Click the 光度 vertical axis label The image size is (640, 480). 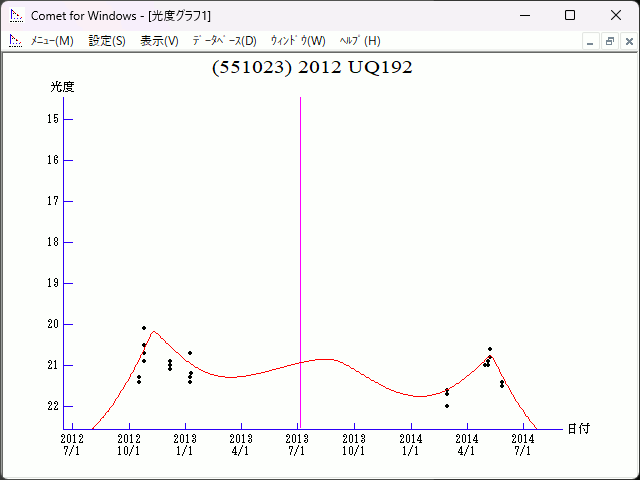pos(63,87)
